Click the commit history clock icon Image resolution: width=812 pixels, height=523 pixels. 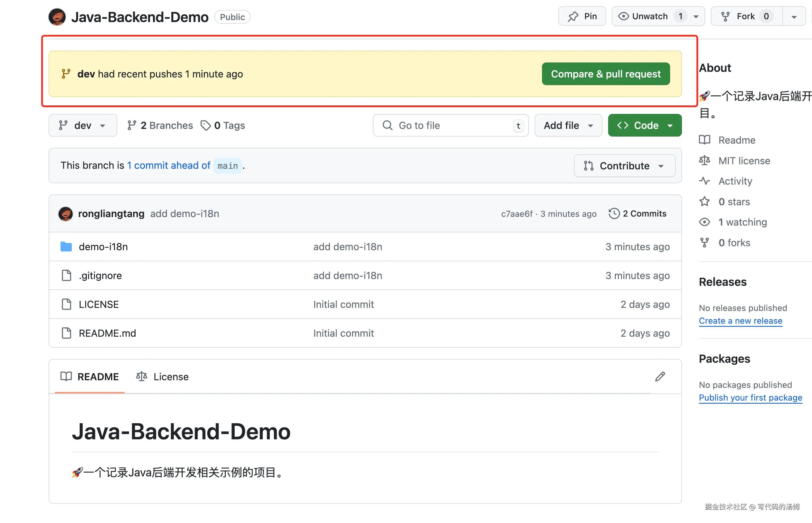[x=614, y=214]
